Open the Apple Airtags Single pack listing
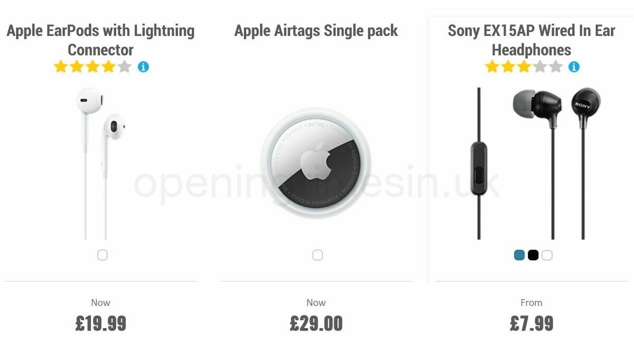This screenshot has width=634, height=364. click(316, 30)
